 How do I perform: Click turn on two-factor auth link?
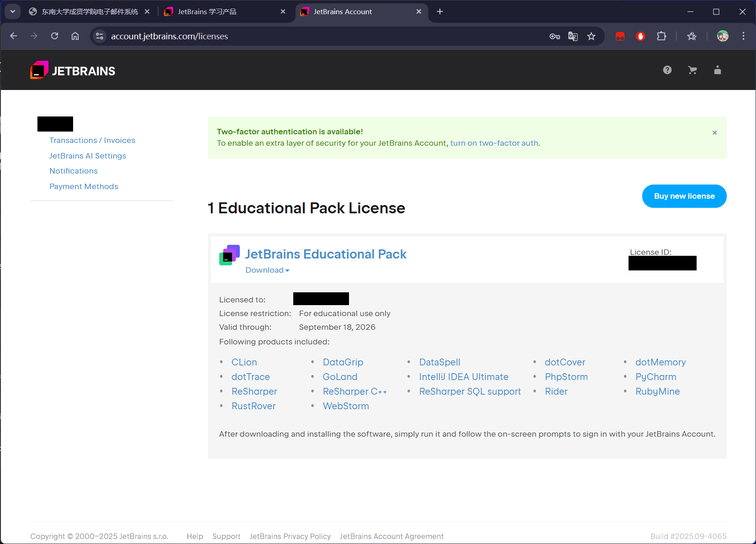(x=494, y=143)
